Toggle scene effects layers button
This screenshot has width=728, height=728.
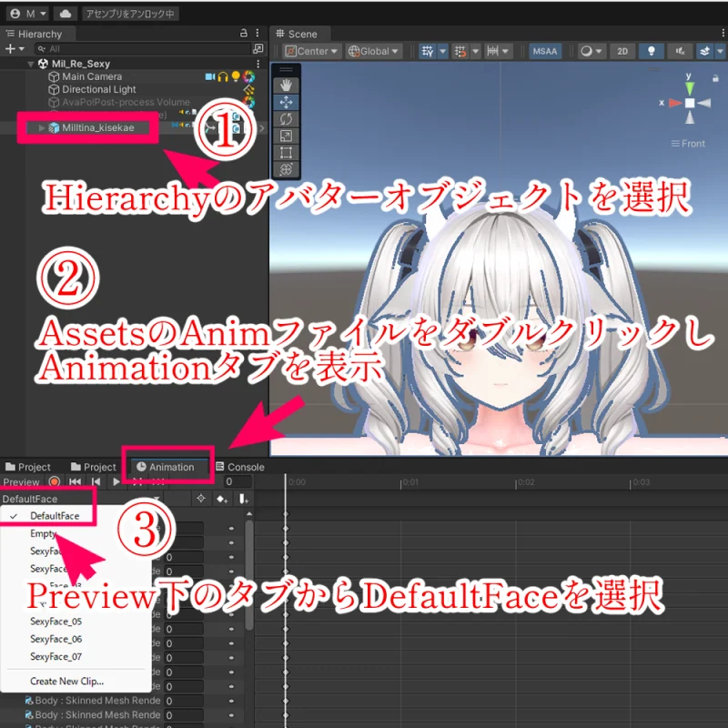pos(704,51)
